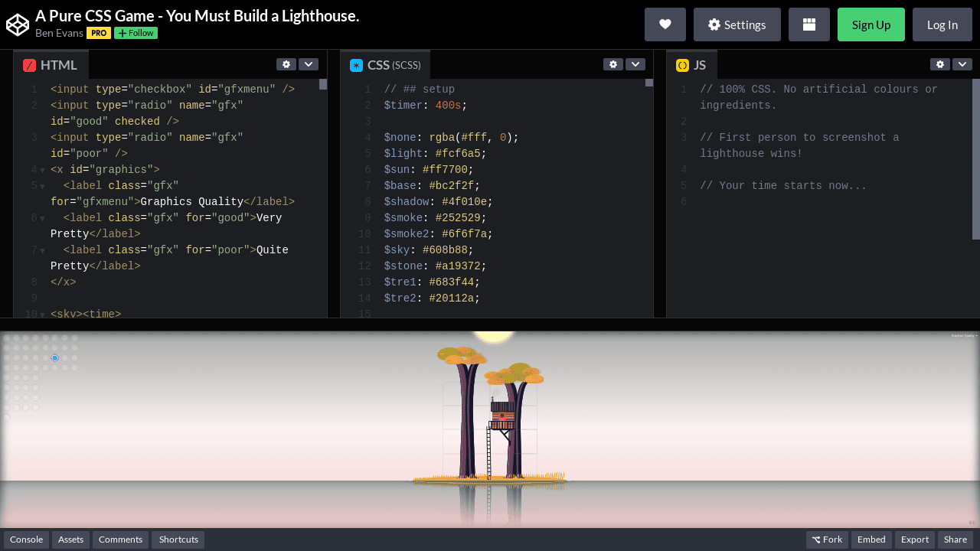This screenshot has height=551, width=980.
Task: Click the '<sky><time>' HTML line
Action: [86, 315]
